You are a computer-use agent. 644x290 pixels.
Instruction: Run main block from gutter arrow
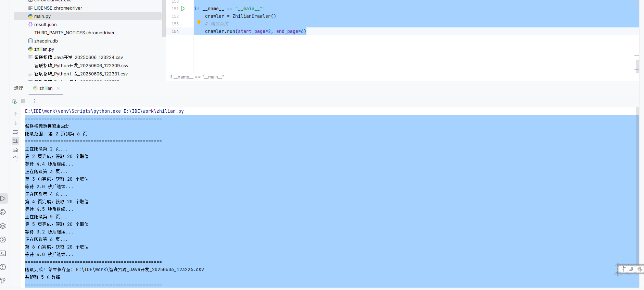[x=183, y=9]
